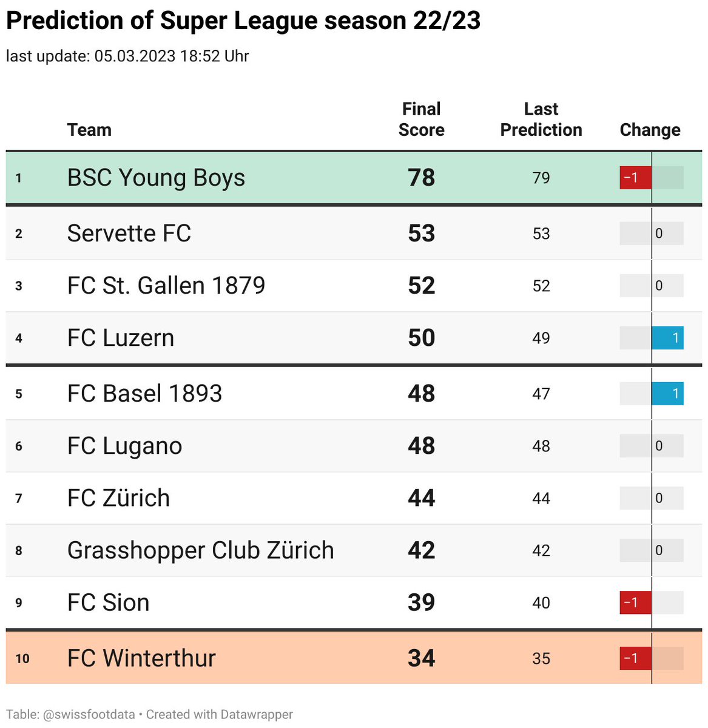The height and width of the screenshot is (728, 708).
Task: Click the blue +1 bar for FC Luzern
Action: coord(667,338)
